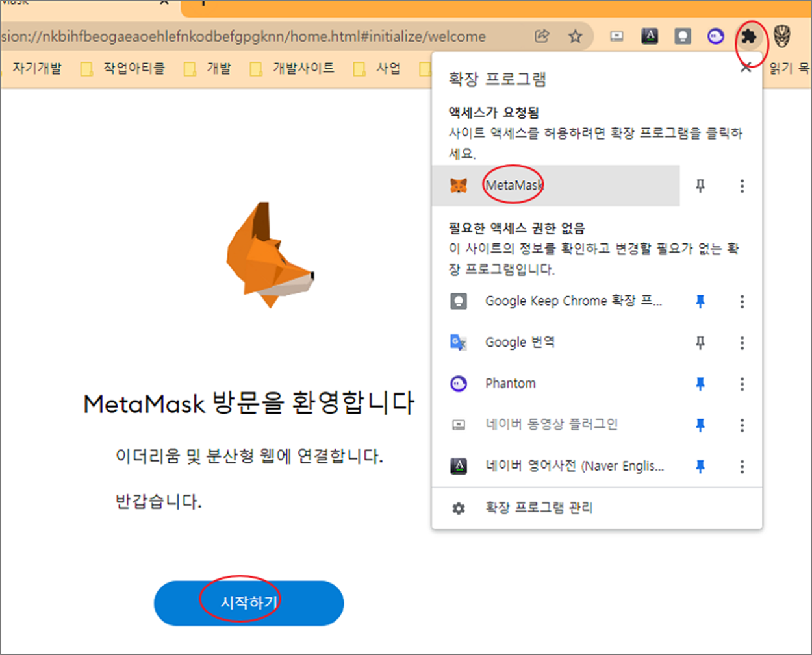Open more options for Google Keep
The width and height of the screenshot is (812, 655).
[x=742, y=301]
